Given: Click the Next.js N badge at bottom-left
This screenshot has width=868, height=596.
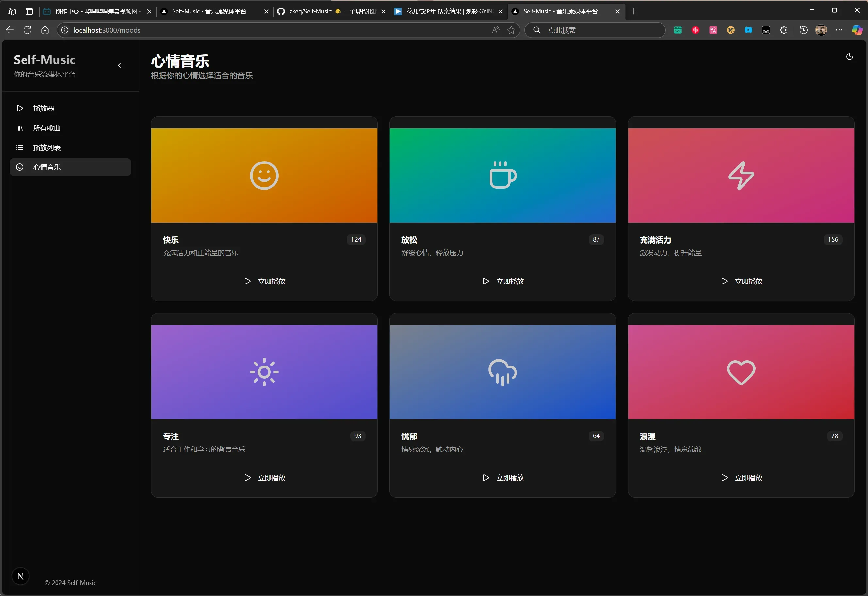Looking at the screenshot, I should pyautogui.click(x=21, y=576).
